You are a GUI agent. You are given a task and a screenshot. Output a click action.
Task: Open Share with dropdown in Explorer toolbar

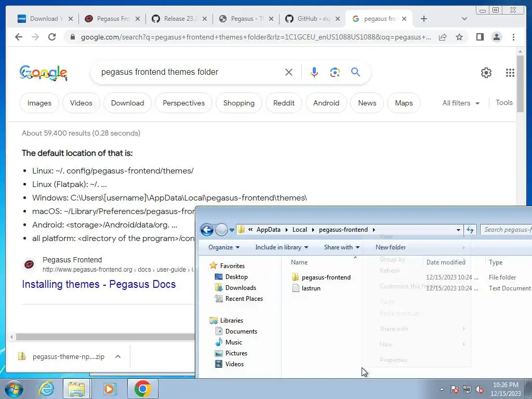342,247
